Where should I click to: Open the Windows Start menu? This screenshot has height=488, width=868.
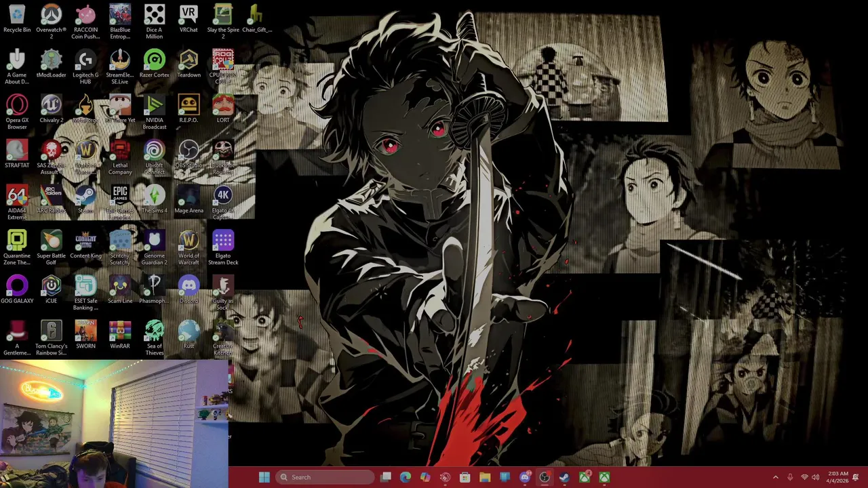tap(264, 477)
